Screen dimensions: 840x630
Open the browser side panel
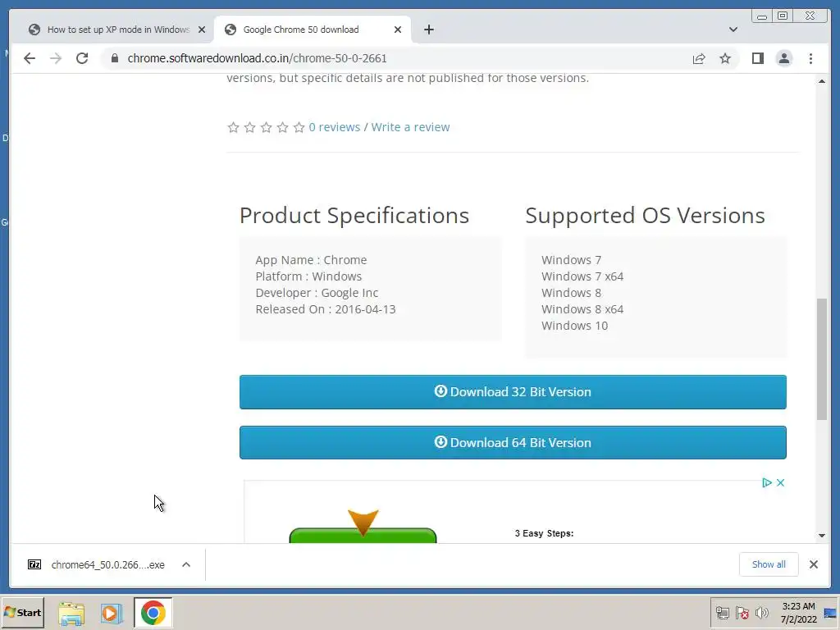757,58
